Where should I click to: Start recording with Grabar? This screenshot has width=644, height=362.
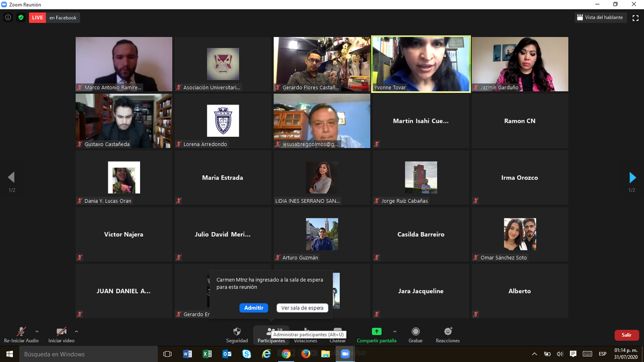coord(415,335)
